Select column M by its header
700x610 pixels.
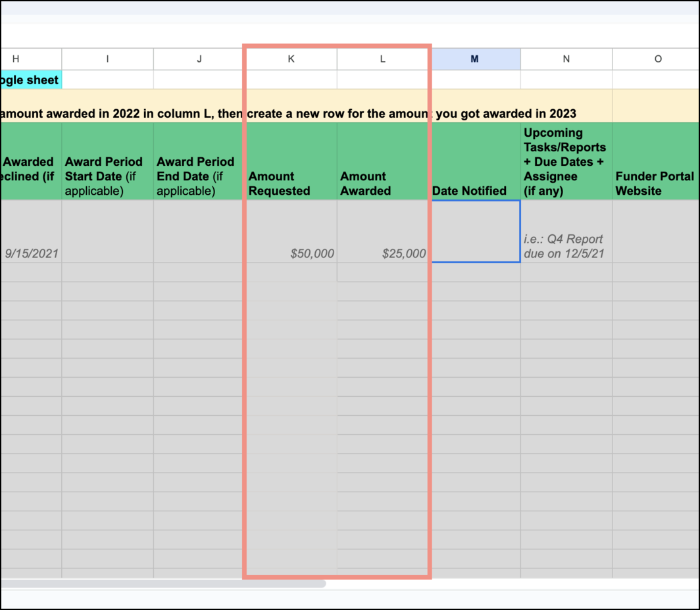pos(475,59)
